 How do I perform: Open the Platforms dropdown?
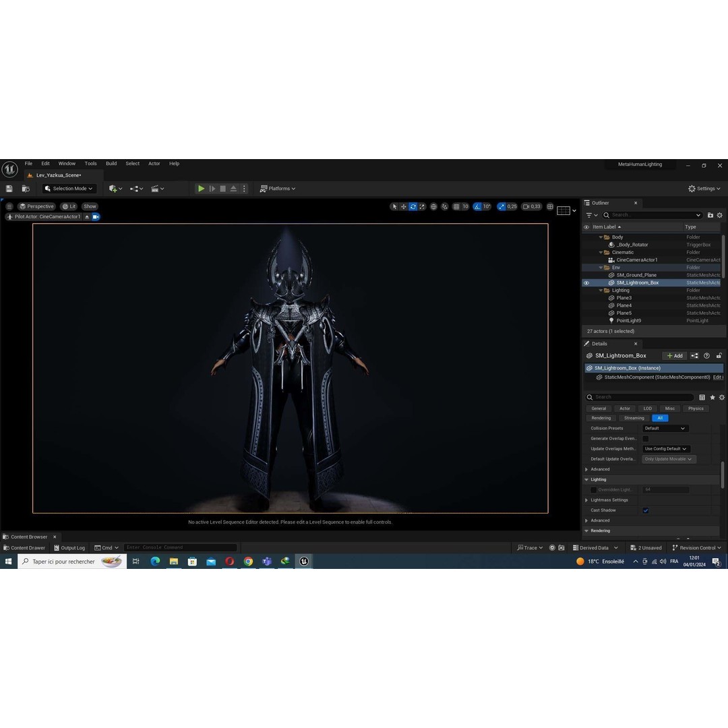[x=278, y=189]
